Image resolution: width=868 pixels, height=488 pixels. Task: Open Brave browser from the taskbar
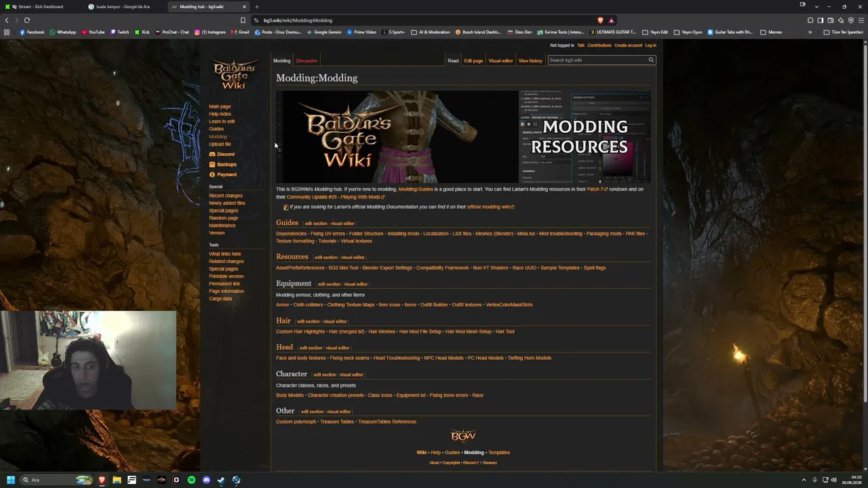102,480
